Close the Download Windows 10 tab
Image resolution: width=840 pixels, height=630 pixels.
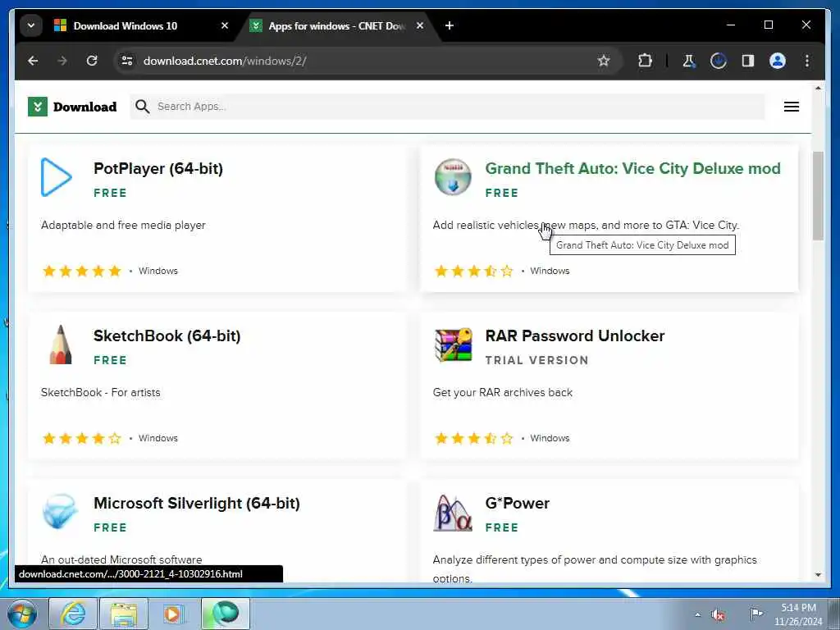click(225, 25)
